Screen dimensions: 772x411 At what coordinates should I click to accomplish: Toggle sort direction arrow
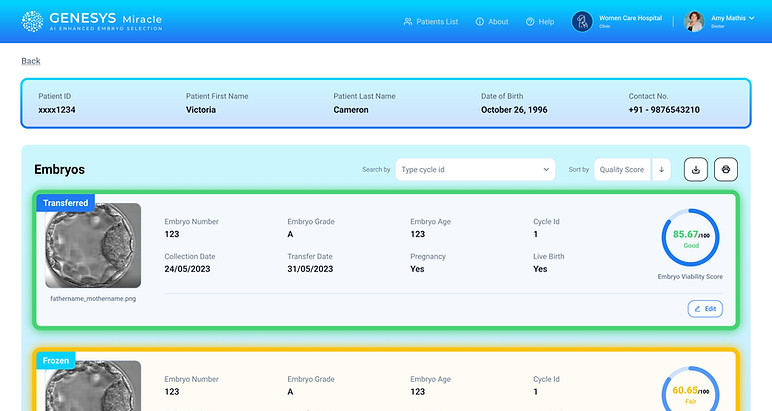(661, 169)
